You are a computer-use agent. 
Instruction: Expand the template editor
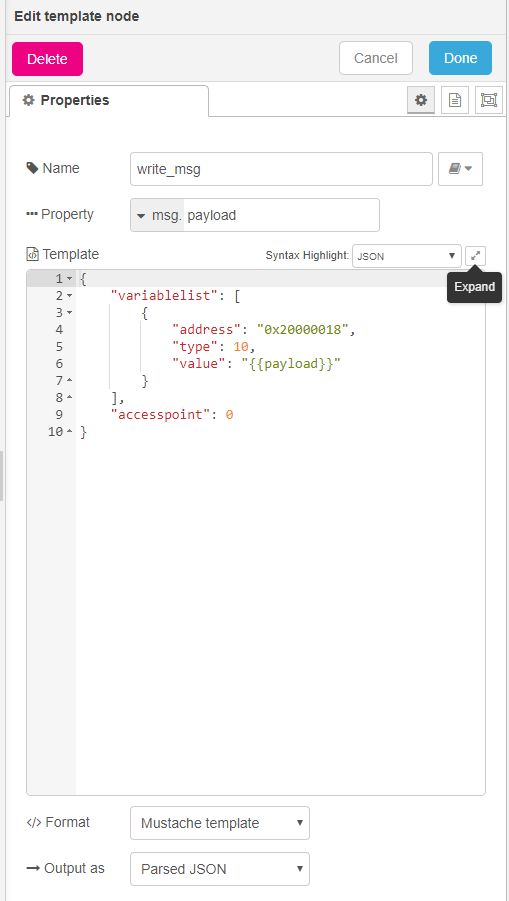(475, 256)
